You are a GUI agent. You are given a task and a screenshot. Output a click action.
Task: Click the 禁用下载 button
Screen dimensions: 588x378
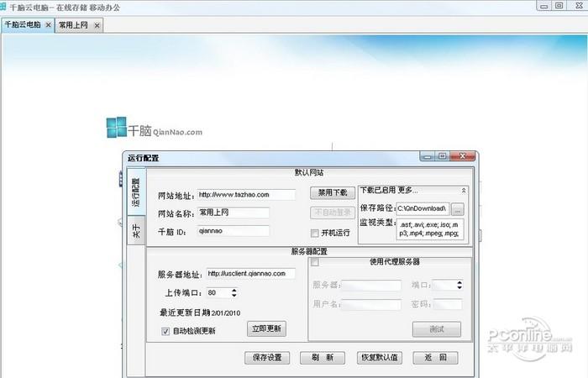333,192
